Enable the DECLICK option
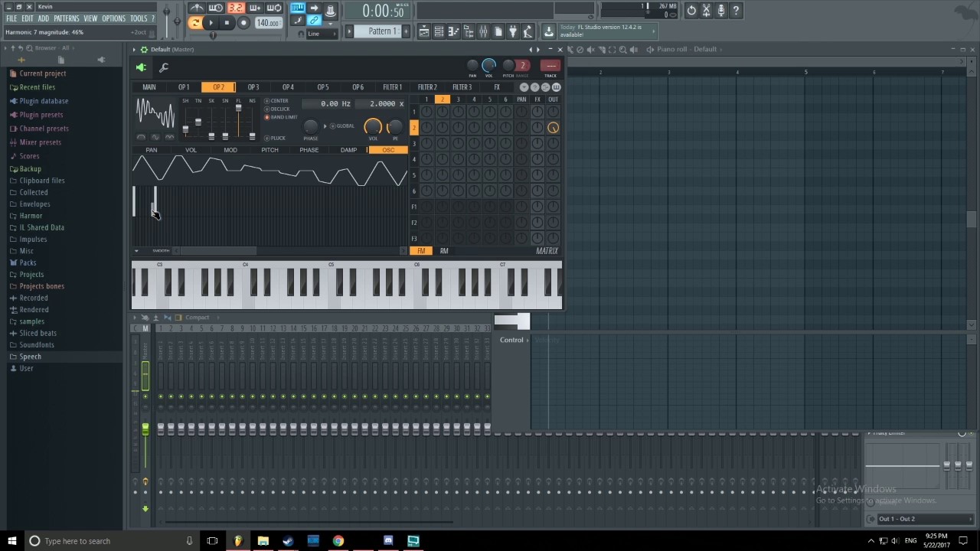The image size is (980, 551). 277,109
